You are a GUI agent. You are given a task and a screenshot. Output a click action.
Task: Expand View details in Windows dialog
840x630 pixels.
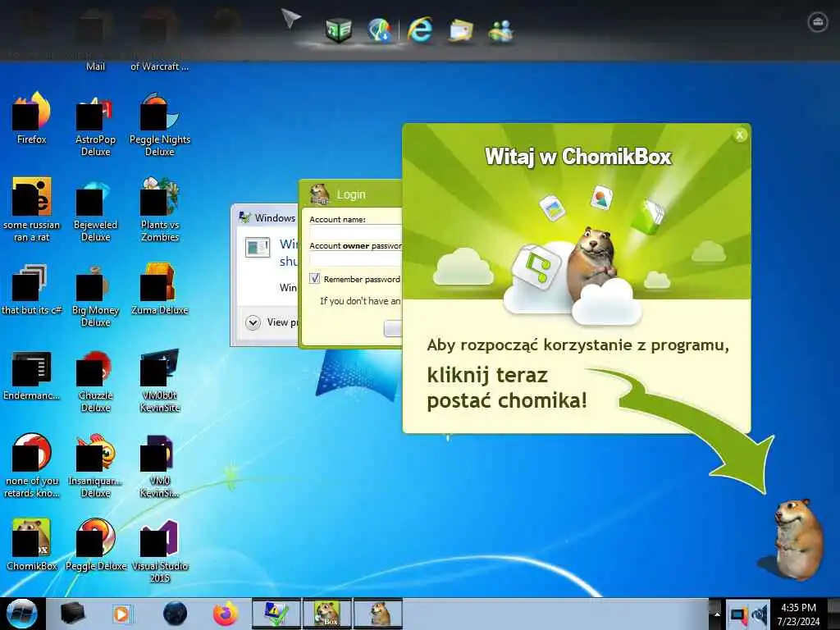pyautogui.click(x=253, y=322)
